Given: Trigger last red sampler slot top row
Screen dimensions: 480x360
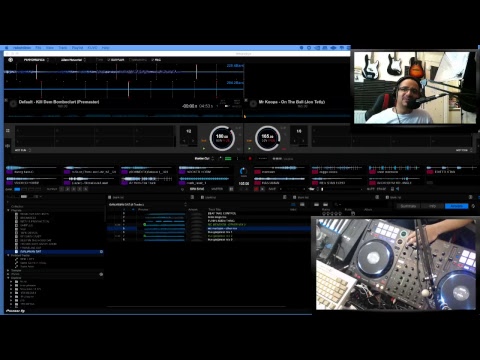Looking at the screenshot, I should click(430, 172).
